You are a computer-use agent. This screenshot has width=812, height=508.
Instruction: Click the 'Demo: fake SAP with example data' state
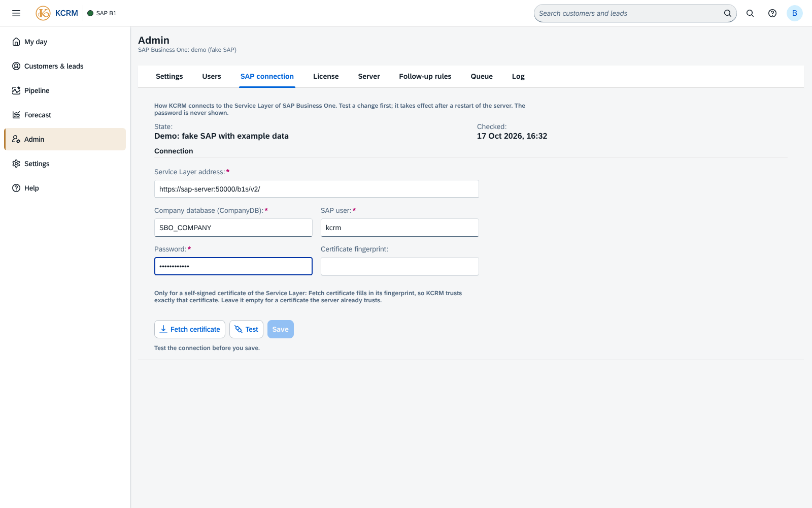[221, 136]
